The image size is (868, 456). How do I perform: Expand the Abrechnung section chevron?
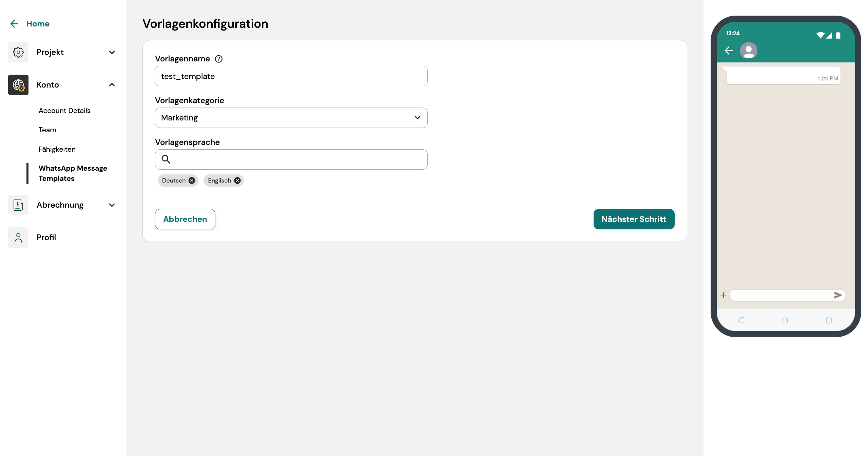pyautogui.click(x=112, y=205)
